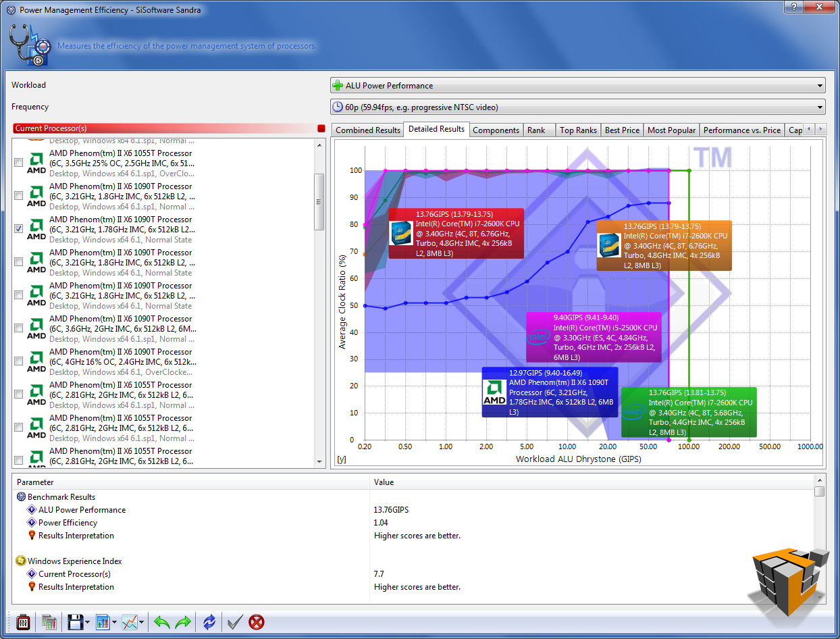Click the floppy disk save icon
840x639 pixels.
pyautogui.click(x=74, y=622)
